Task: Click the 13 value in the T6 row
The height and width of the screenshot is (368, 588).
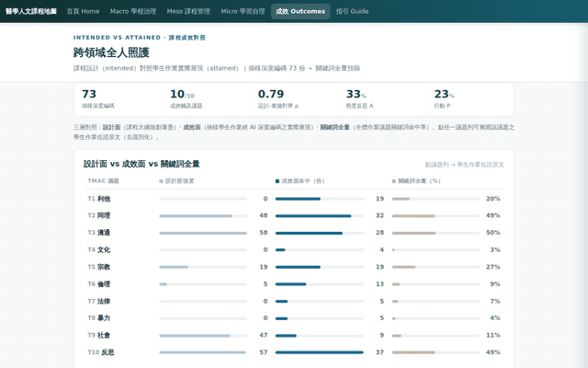Action: 379,284
